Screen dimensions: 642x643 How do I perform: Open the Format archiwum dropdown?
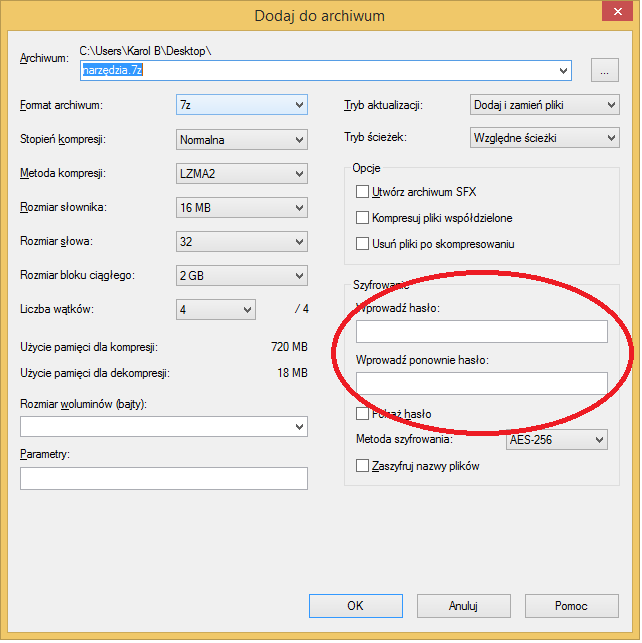coord(242,106)
